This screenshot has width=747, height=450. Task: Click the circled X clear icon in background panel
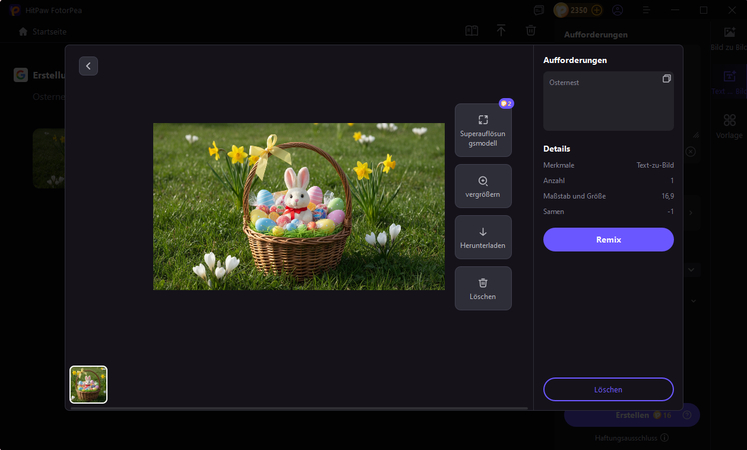(690, 152)
